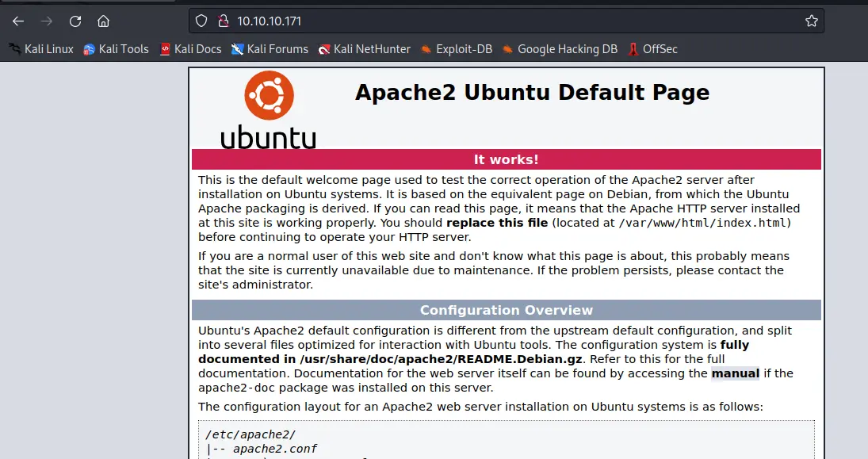Open the OffSec bookmark
The width and height of the screenshot is (868, 459).
click(652, 49)
